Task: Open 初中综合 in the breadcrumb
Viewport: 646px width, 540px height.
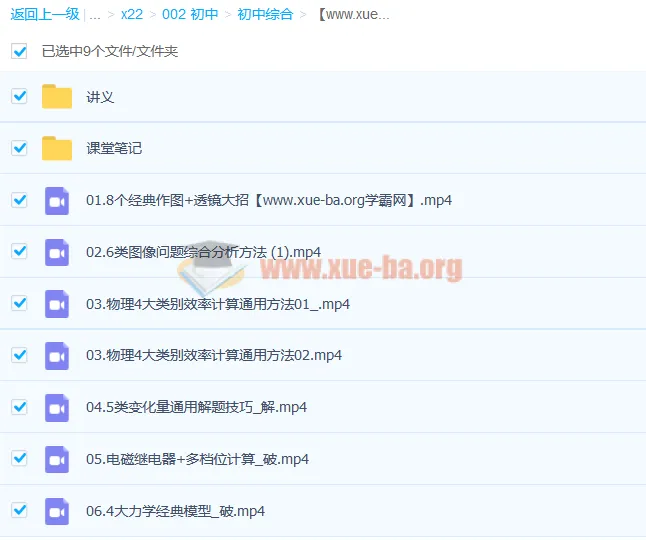Action: point(265,15)
